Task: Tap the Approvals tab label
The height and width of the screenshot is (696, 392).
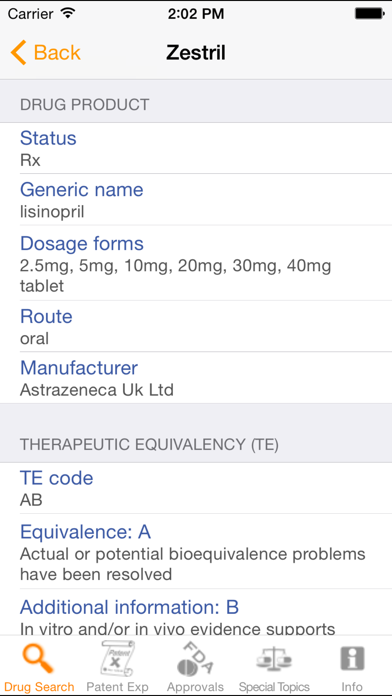Action: 195,687
